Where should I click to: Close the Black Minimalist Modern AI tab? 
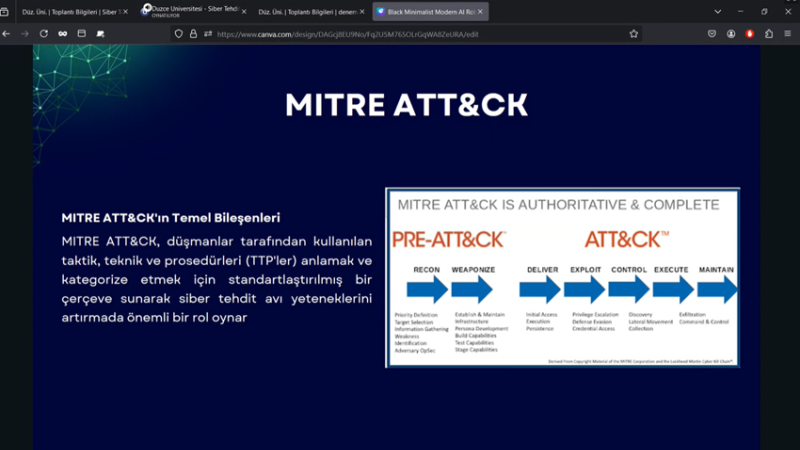pyautogui.click(x=480, y=12)
